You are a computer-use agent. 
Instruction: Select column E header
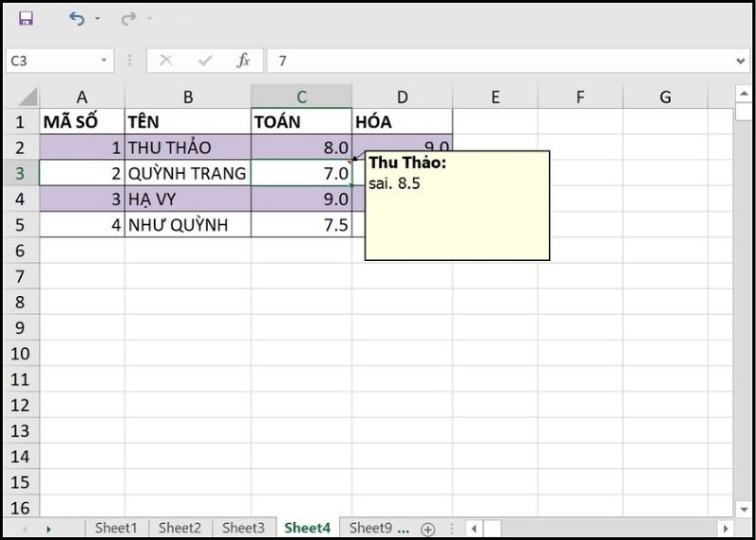click(x=494, y=96)
